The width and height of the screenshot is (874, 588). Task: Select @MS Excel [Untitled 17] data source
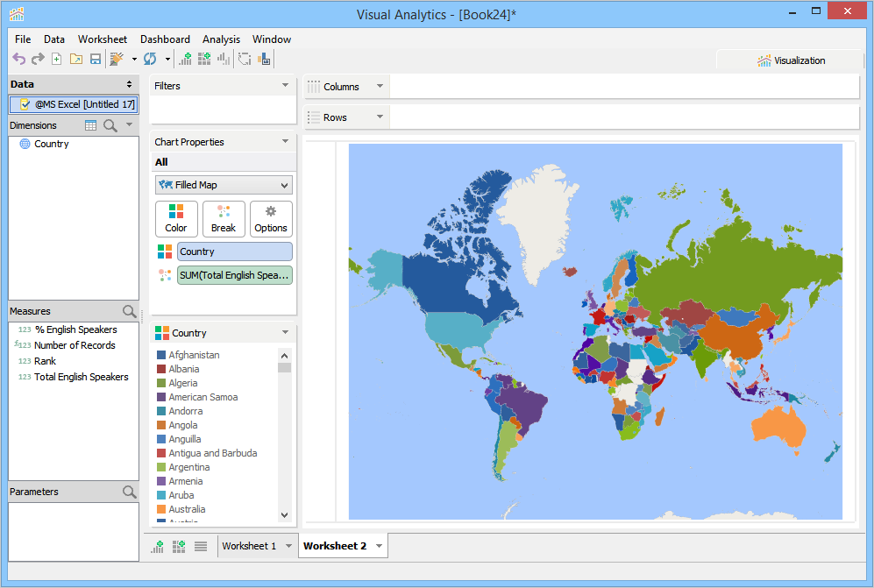pyautogui.click(x=74, y=104)
